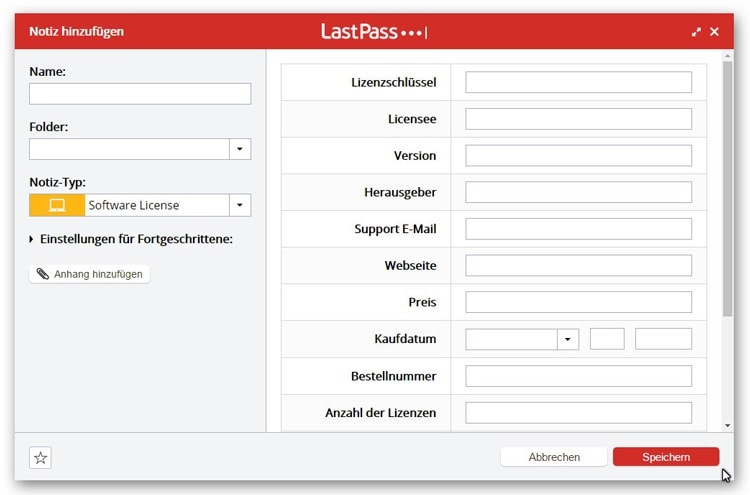The height and width of the screenshot is (495, 750).
Task: Click the Anzahl der Lizenzen field
Action: click(x=578, y=413)
